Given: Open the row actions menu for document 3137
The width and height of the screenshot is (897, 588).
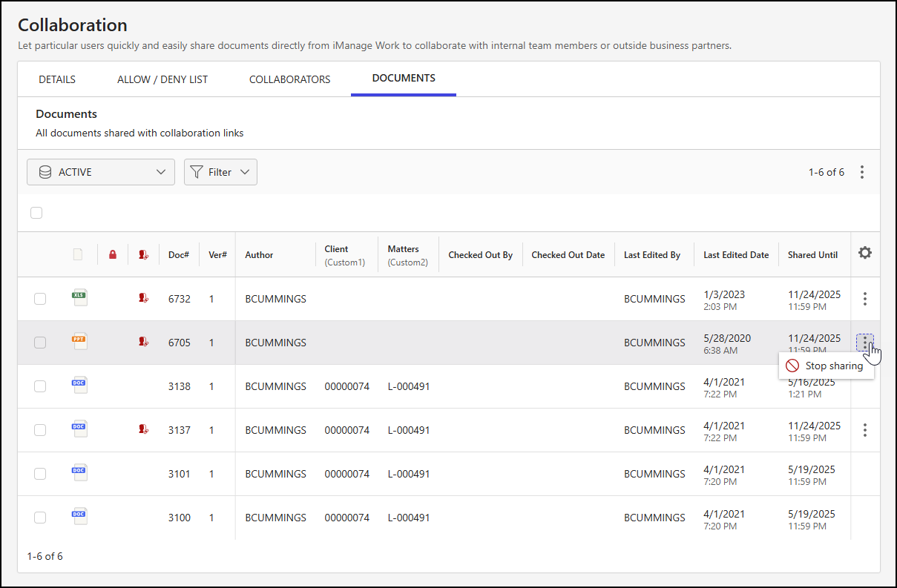Looking at the screenshot, I should click(x=865, y=429).
